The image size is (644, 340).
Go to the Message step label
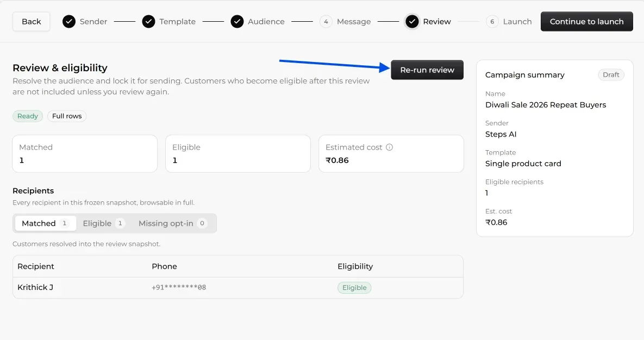pyautogui.click(x=354, y=21)
